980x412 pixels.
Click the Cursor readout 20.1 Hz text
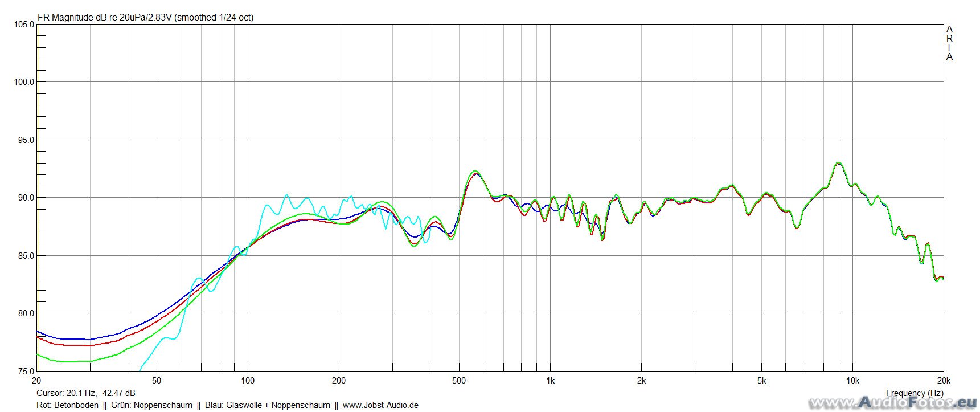(86, 393)
